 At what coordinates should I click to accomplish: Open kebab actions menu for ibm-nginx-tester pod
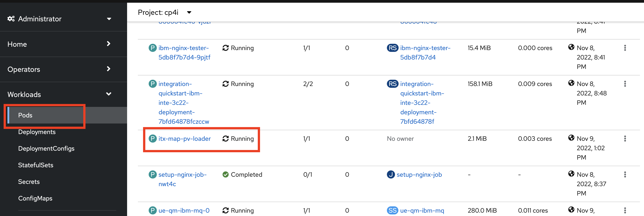pyautogui.click(x=625, y=48)
